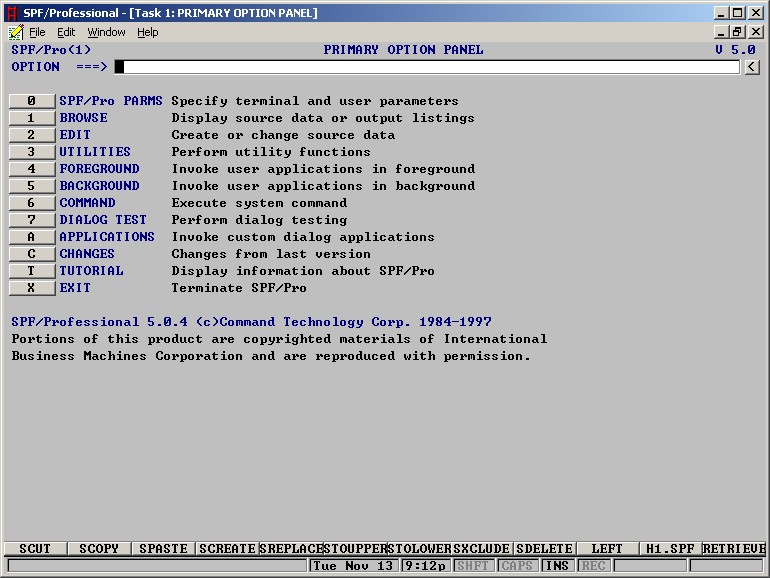
Task: Click the SPF/Professional 5.0.4 copyright line
Action: point(251,322)
